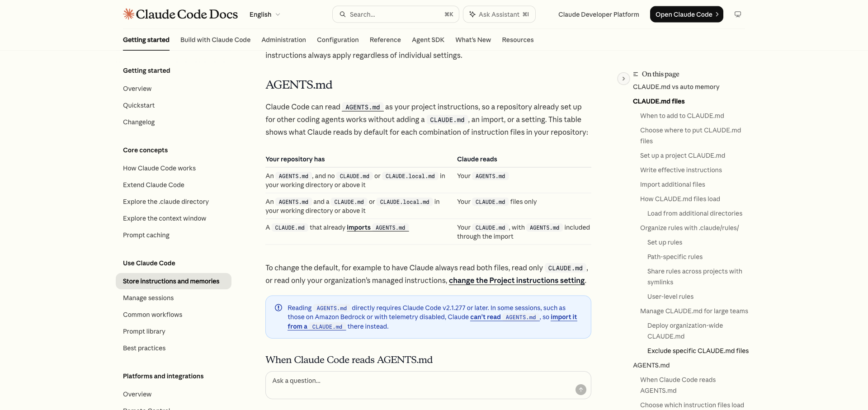The height and width of the screenshot is (410, 868).
Task: Jump to Organize rules with .claude/rules/
Action: (689, 228)
